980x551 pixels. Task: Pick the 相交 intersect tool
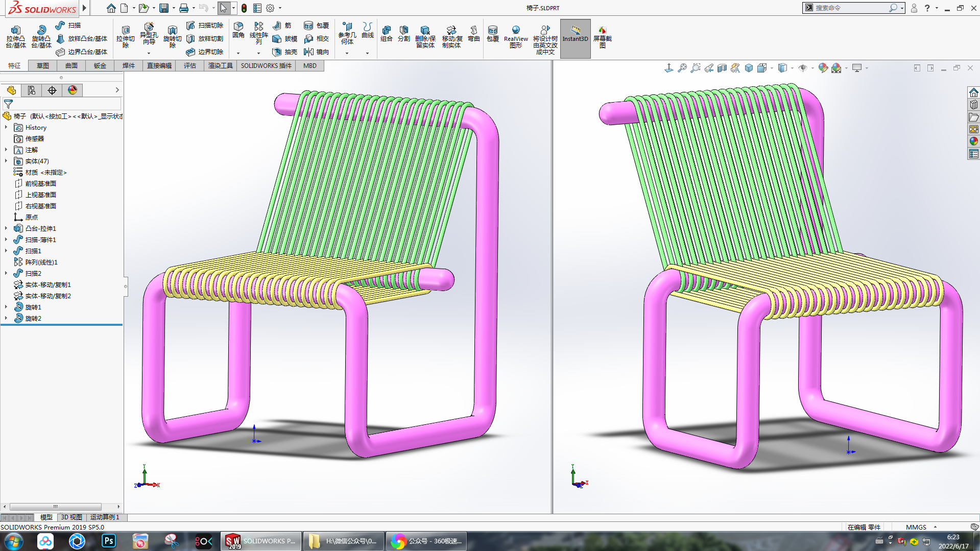(x=317, y=38)
